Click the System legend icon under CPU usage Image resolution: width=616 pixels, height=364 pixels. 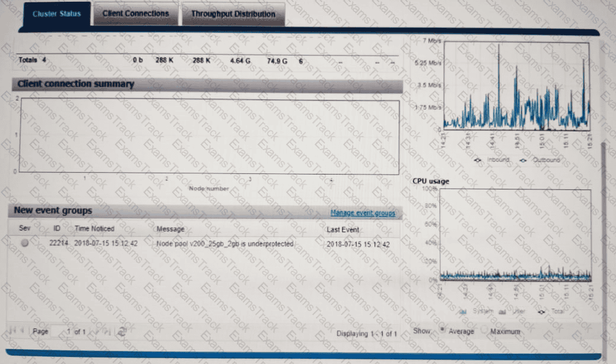click(x=464, y=311)
